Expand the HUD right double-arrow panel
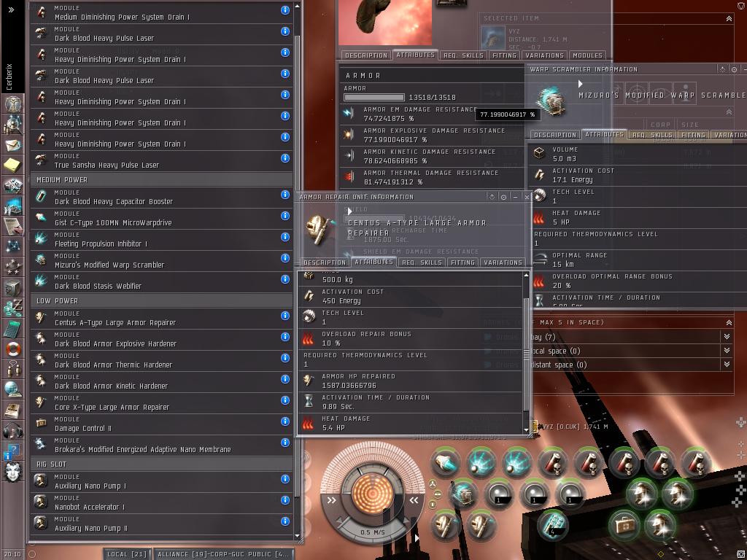 click(x=414, y=500)
